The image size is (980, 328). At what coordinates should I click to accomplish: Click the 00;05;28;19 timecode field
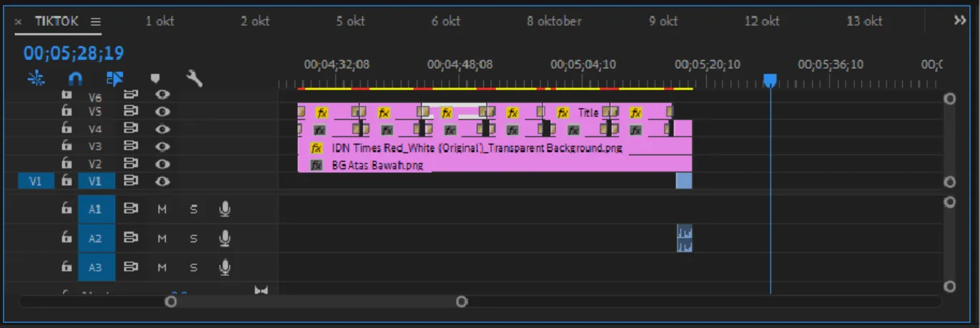pyautogui.click(x=74, y=53)
